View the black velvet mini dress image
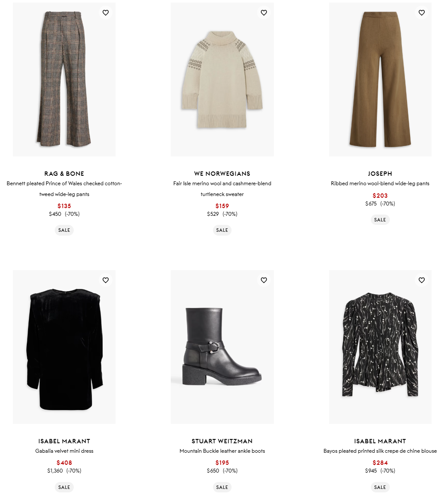The height and width of the screenshot is (504, 445). click(64, 347)
